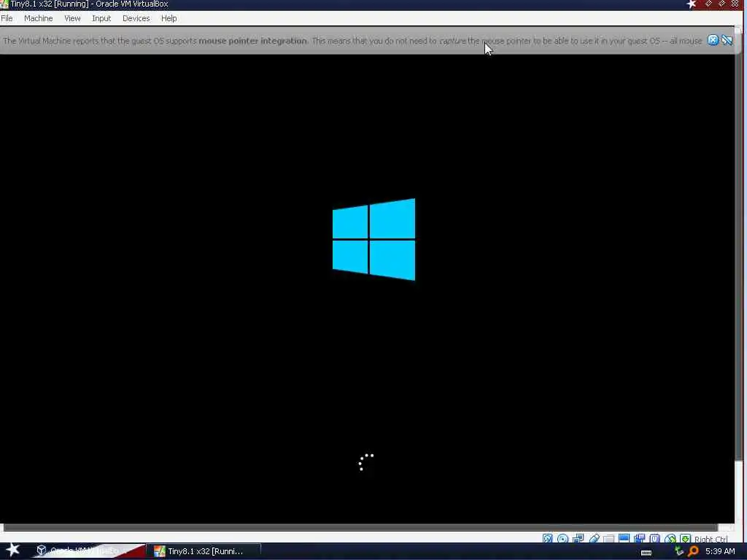747x560 pixels.
Task: Click the horizontal scrollbar under the VM display
Action: pyautogui.click(x=360, y=527)
